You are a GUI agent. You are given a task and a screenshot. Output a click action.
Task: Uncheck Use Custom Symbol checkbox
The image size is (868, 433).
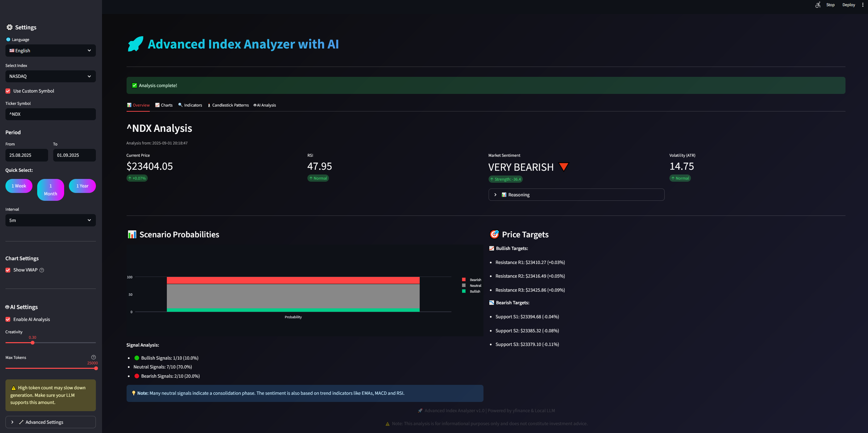[x=8, y=91]
